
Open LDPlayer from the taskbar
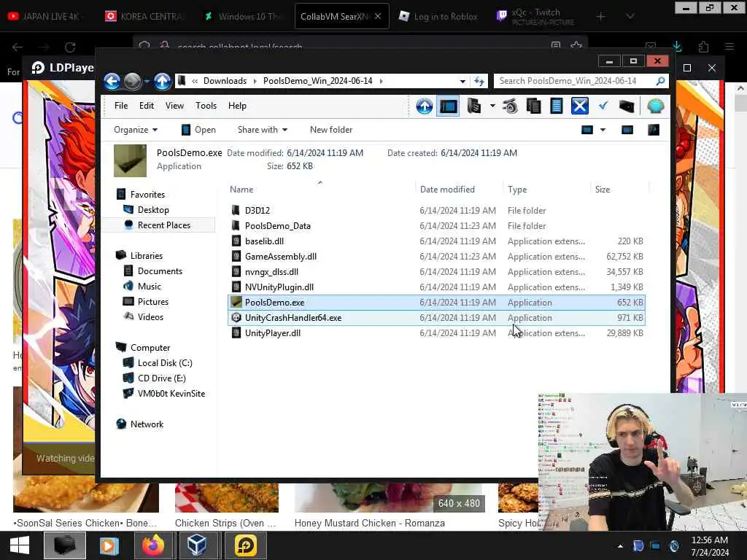point(245,545)
